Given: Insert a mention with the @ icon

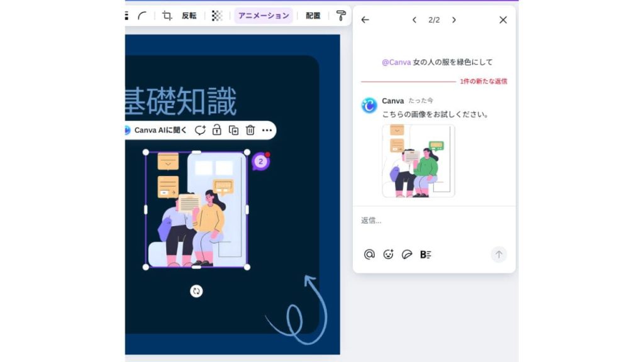Looking at the screenshot, I should 370,254.
